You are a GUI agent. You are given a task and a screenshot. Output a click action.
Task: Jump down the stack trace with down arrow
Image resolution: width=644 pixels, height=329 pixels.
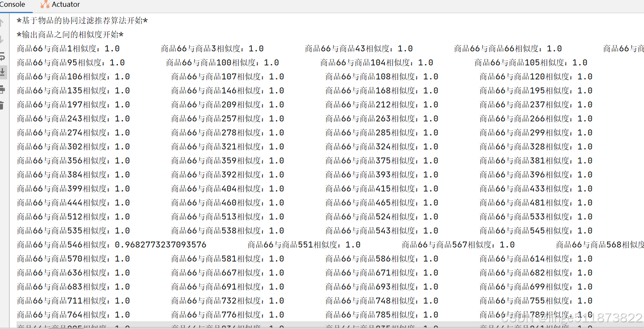click(x=2, y=39)
